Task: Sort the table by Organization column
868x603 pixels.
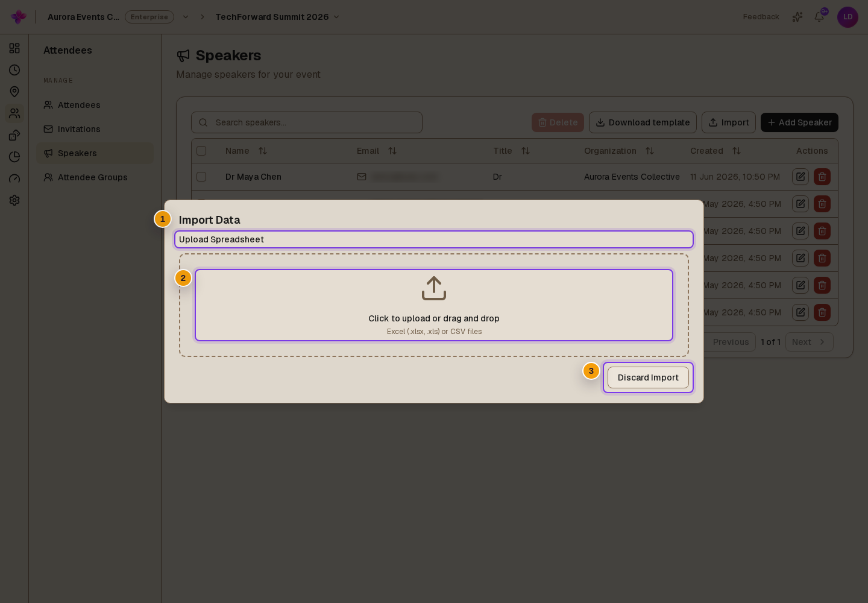Action: point(650,151)
